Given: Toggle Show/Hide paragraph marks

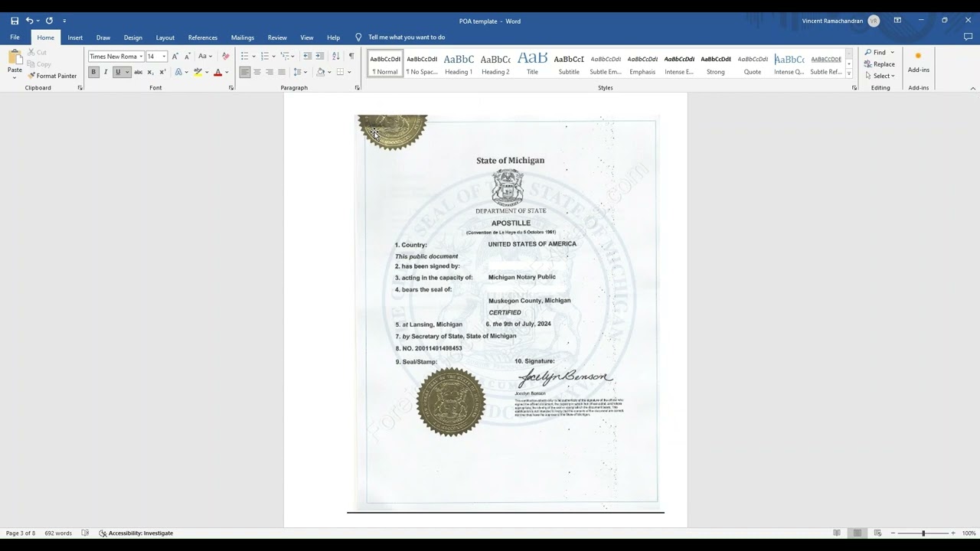Looking at the screenshot, I should click(351, 56).
